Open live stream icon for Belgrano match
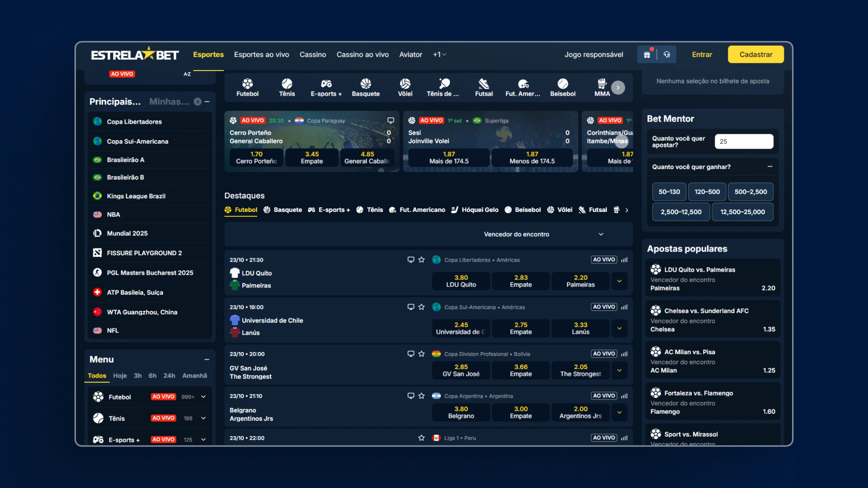Viewport: 868px width, 488px height. coord(410,396)
